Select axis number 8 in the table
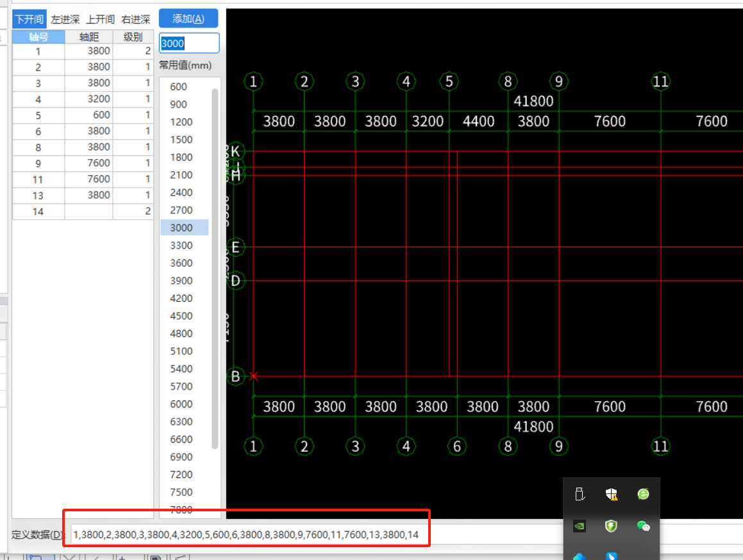743x560 pixels. [x=38, y=147]
